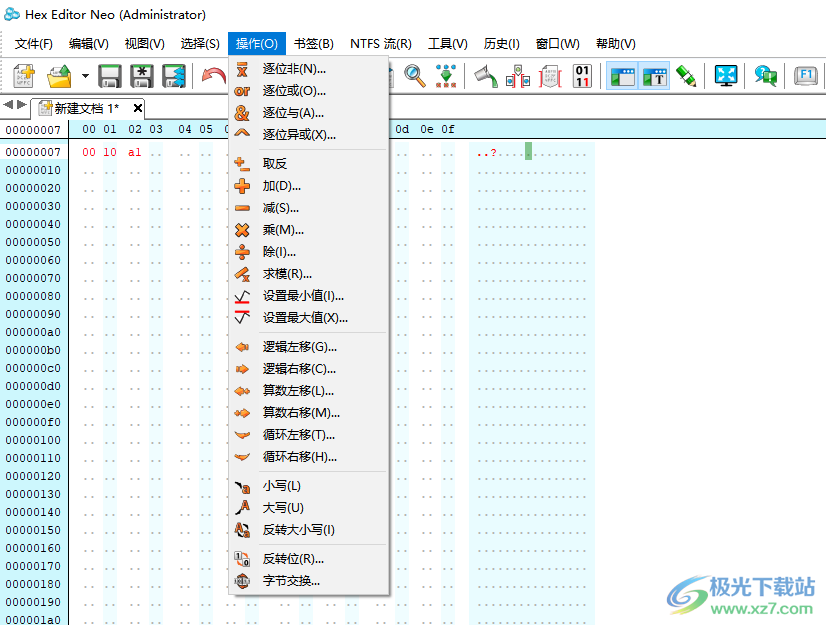Screen dimensions: 826x625
Task: Select 算数左移(L)... arithmetic shift left
Action: (x=309, y=391)
